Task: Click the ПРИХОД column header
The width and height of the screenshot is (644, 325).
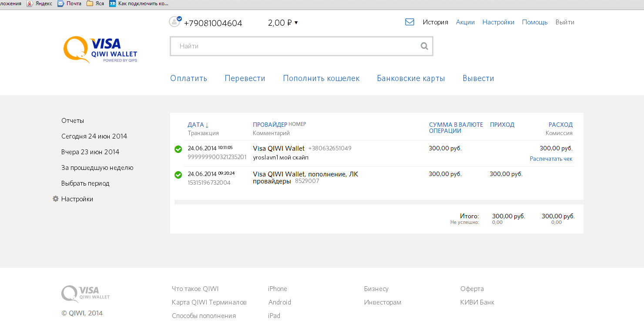Action: (502, 125)
